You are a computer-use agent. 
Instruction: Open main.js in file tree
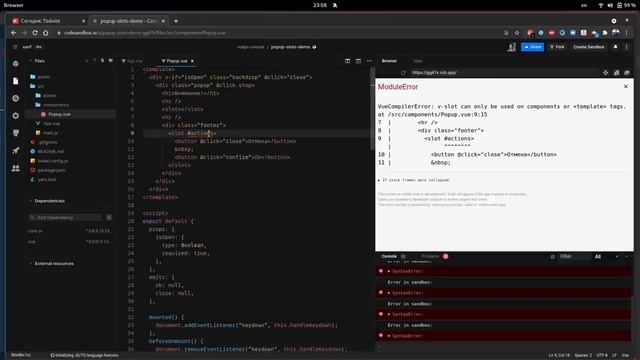[50, 133]
